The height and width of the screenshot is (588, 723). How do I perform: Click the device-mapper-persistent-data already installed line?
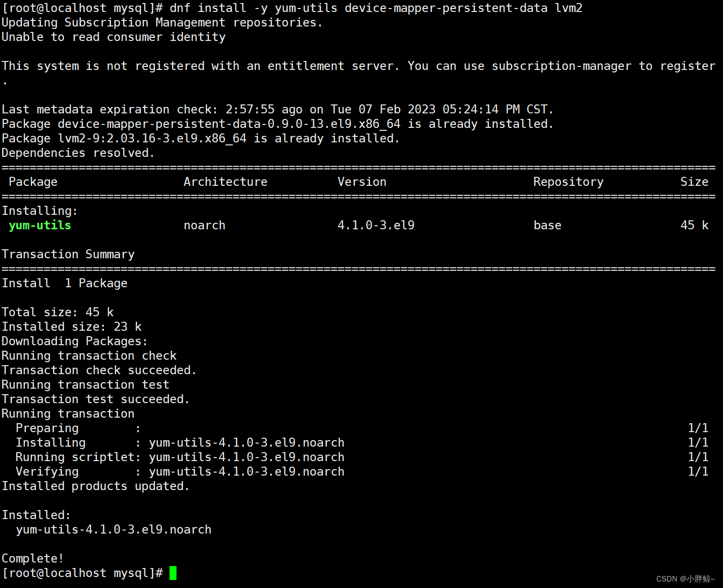(x=277, y=124)
